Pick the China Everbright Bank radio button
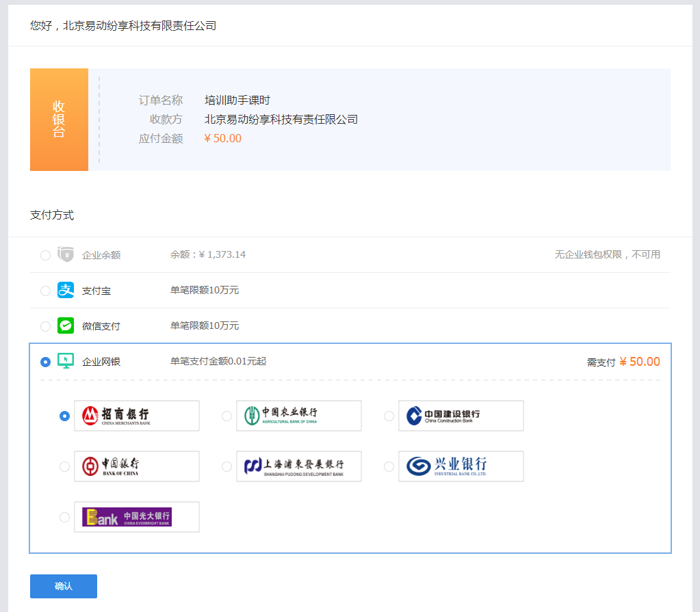The height and width of the screenshot is (612, 700). [x=65, y=518]
